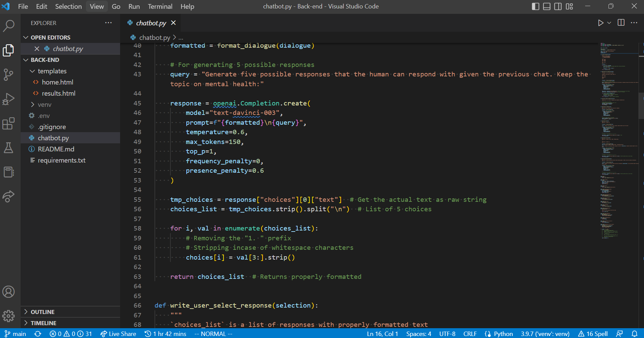Open the Help menu

187,6
